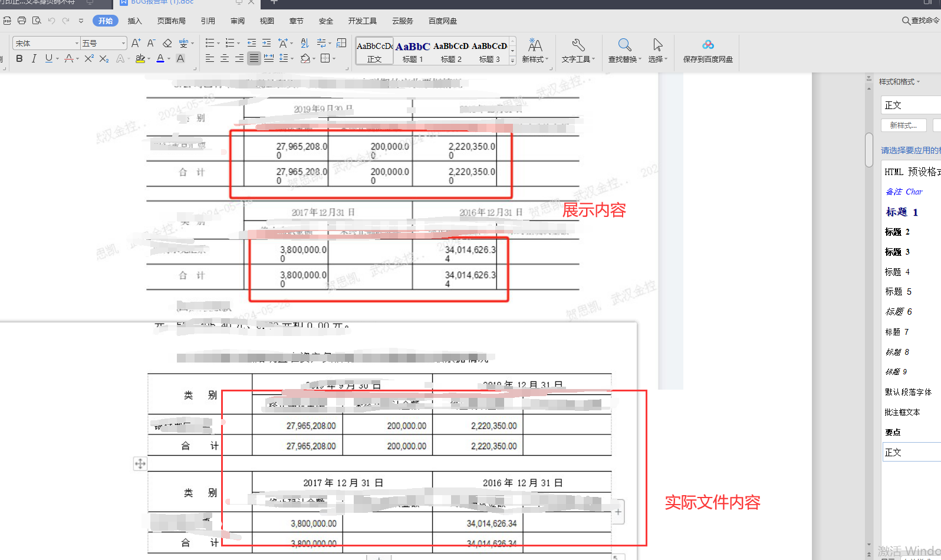Open the font name dropdown showing 宋体

pyautogui.click(x=77, y=43)
